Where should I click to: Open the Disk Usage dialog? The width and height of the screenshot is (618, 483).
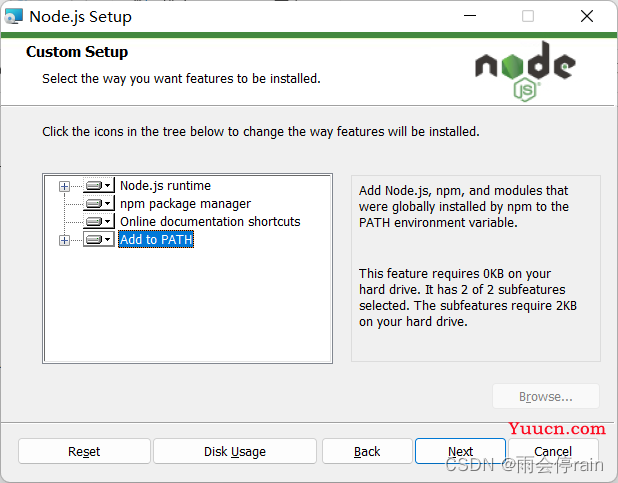pyautogui.click(x=235, y=451)
